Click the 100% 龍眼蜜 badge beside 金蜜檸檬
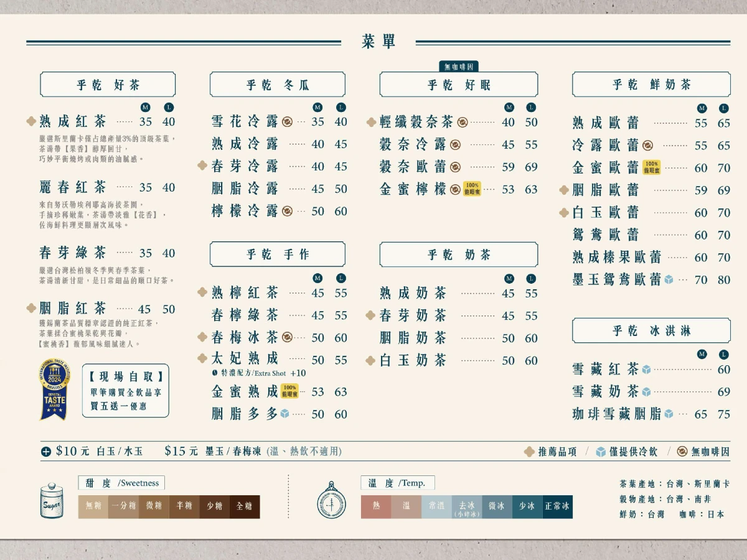The width and height of the screenshot is (747, 560). click(472, 189)
